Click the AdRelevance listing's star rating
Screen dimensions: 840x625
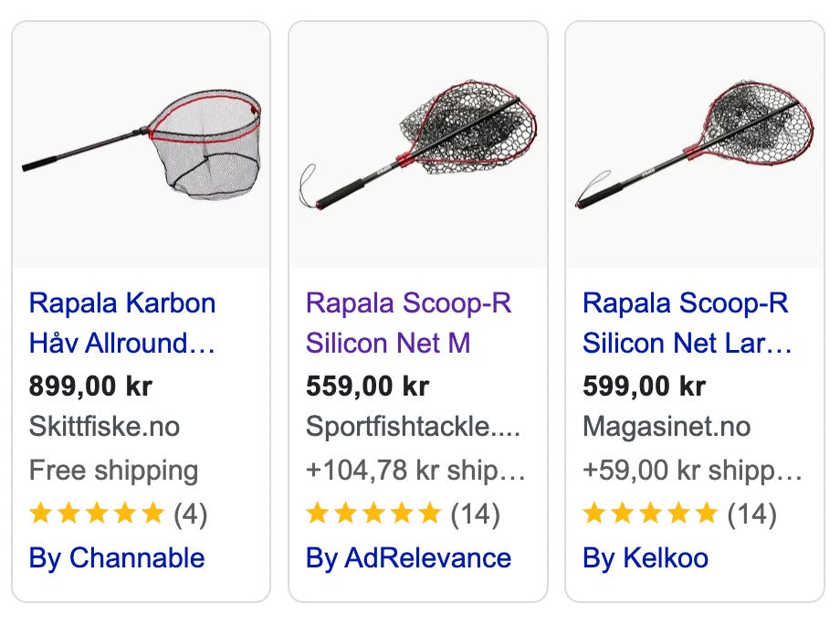[403, 514]
